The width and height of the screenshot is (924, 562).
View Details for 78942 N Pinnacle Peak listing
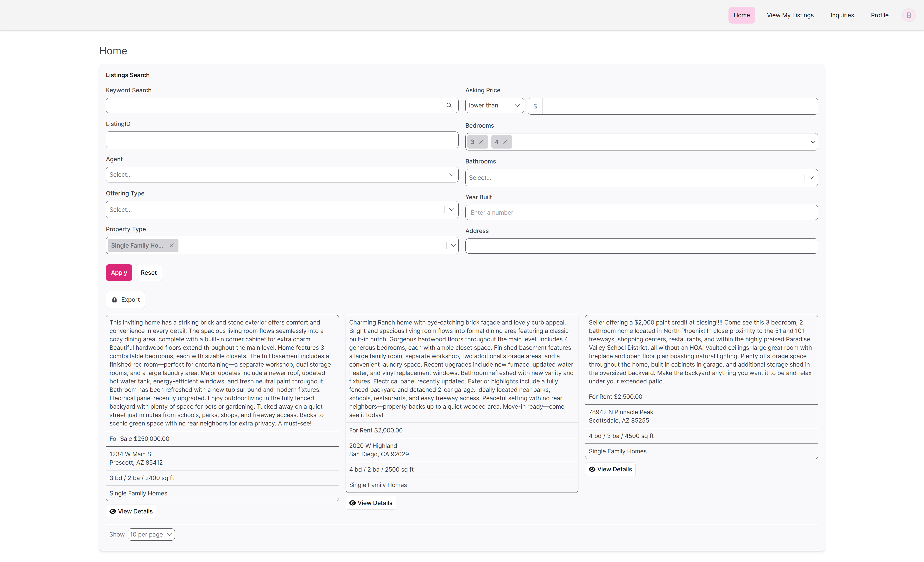coord(610,469)
